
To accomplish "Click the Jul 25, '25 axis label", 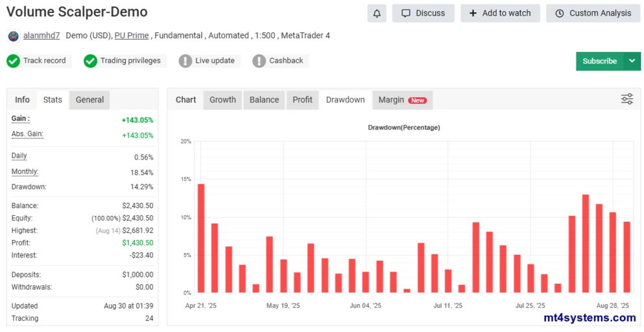I will tap(531, 305).
